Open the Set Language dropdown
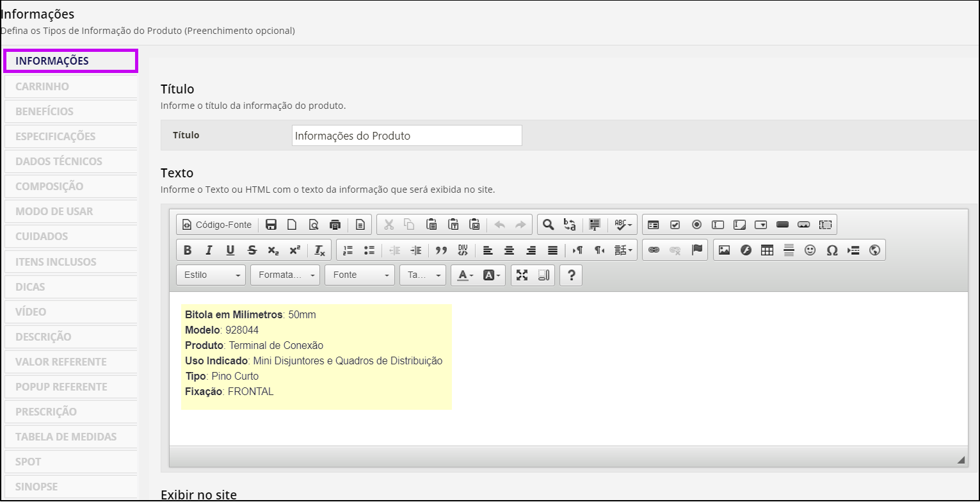980x502 pixels. click(624, 250)
